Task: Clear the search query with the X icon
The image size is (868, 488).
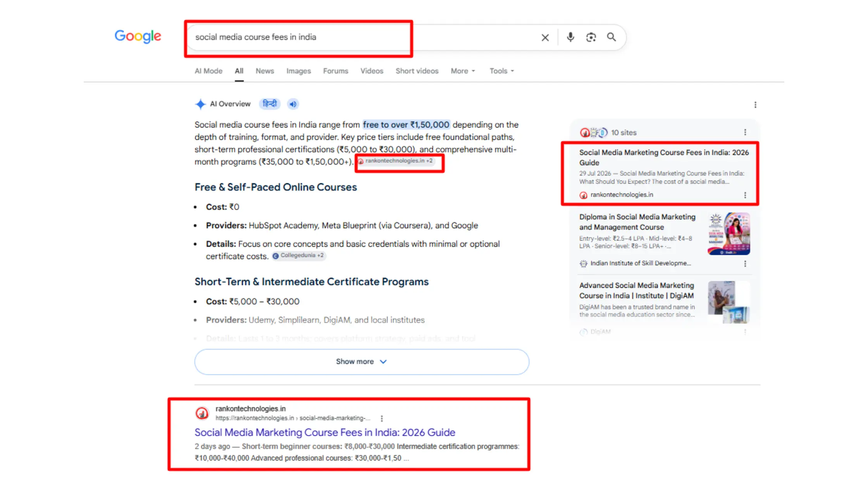Action: pos(545,37)
